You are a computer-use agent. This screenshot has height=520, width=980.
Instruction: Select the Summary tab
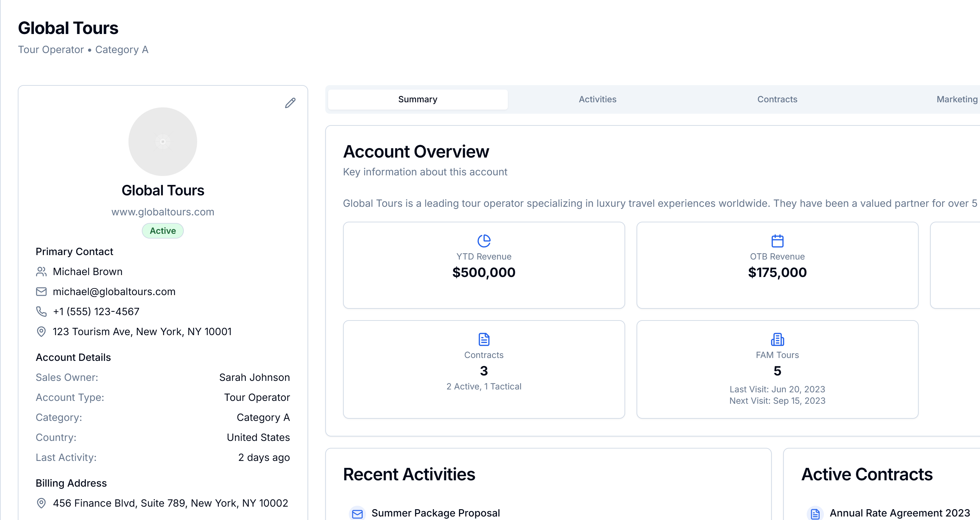[417, 99]
